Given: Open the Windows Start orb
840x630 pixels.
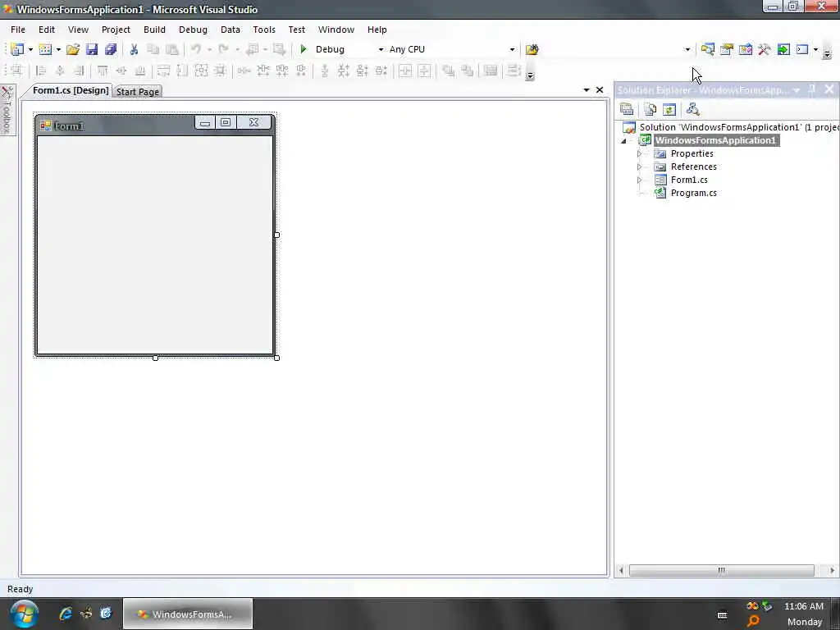Looking at the screenshot, I should pyautogui.click(x=24, y=614).
